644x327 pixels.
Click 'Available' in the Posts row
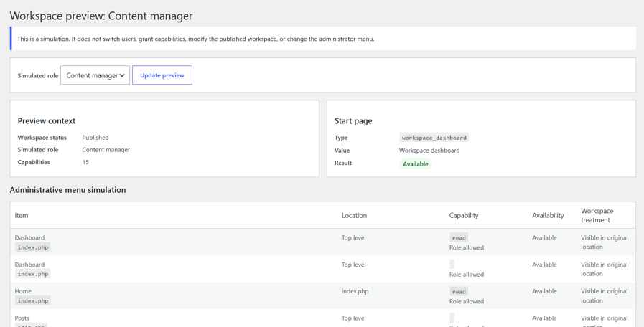pos(544,318)
